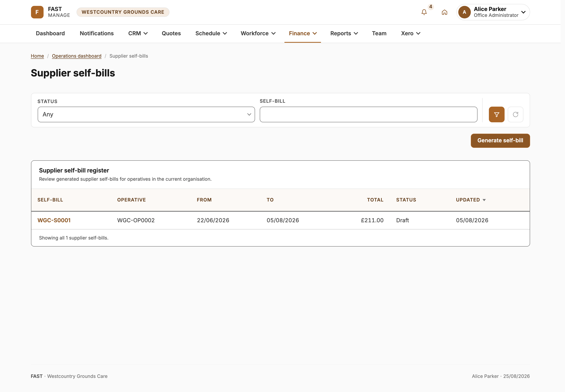Open the Notifications nav item
Screen dimensions: 565x392
(x=97, y=33)
